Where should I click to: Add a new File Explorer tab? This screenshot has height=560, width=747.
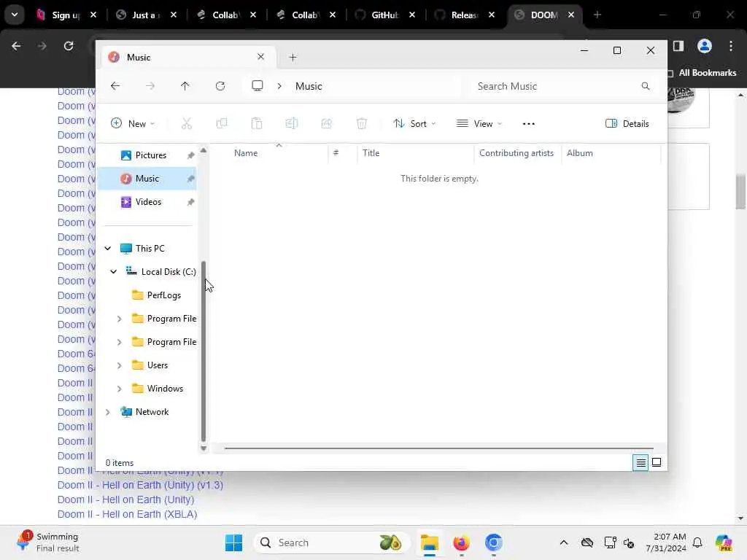point(293,57)
